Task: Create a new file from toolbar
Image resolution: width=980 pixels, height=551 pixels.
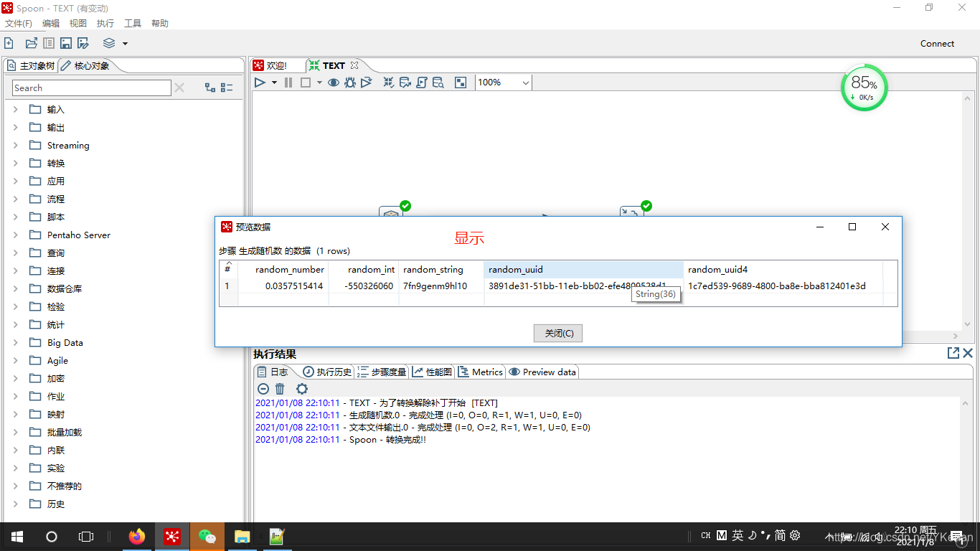Action: [x=9, y=44]
